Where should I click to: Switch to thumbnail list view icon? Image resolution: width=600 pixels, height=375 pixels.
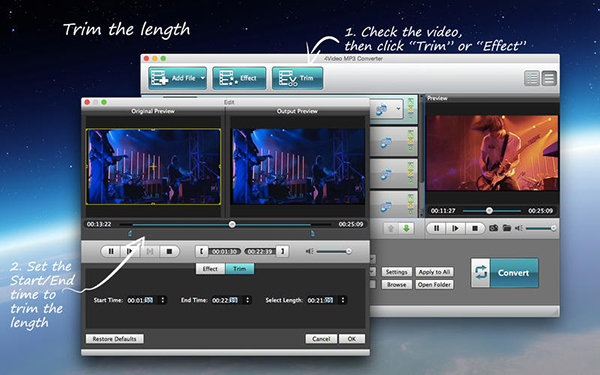point(532,78)
